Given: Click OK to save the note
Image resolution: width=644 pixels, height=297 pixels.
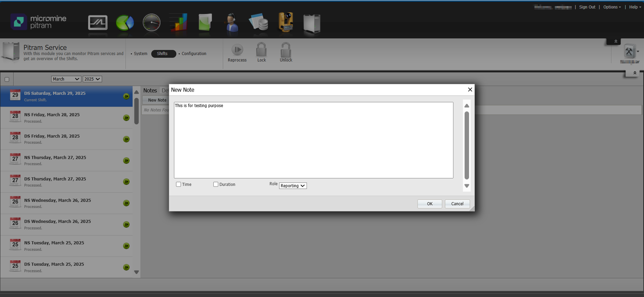Looking at the screenshot, I should (x=430, y=204).
